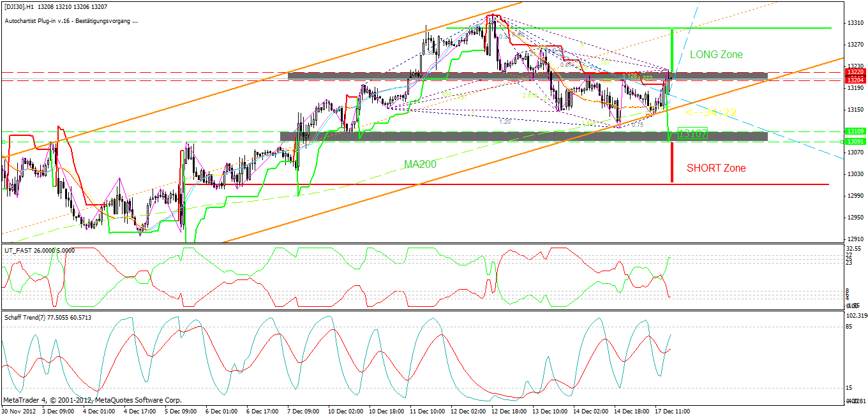
Task: Click the '13270' price axis value
Action: (x=855, y=45)
